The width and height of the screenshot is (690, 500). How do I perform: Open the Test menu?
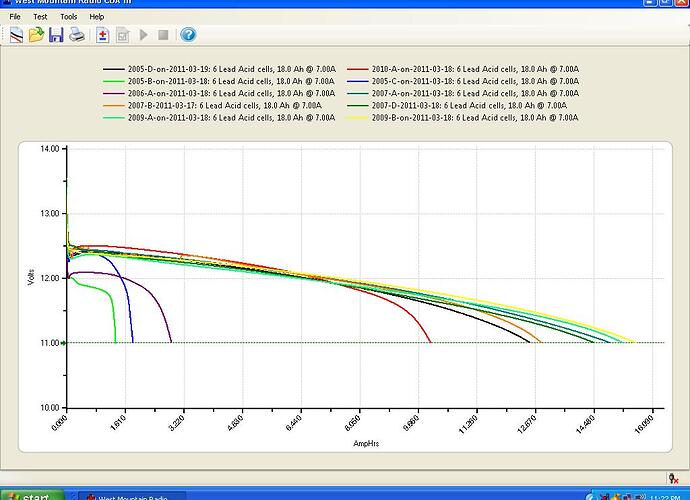pos(40,17)
